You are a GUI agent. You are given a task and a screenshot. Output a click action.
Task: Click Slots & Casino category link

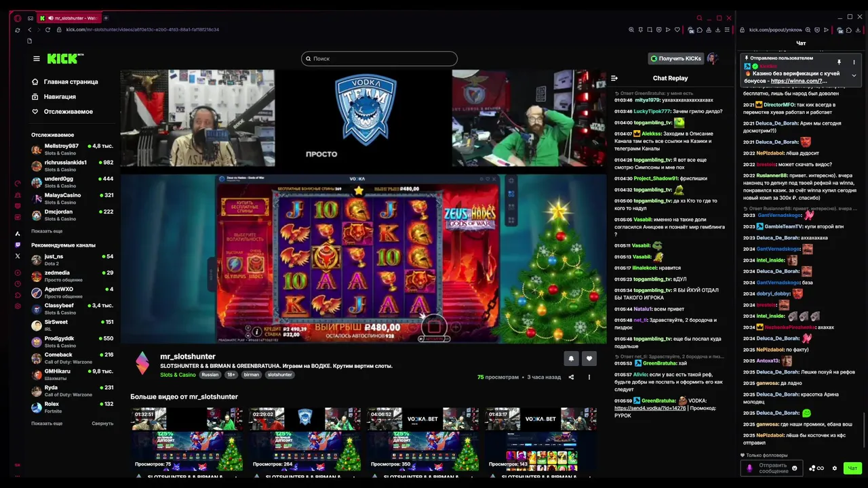coord(178,375)
